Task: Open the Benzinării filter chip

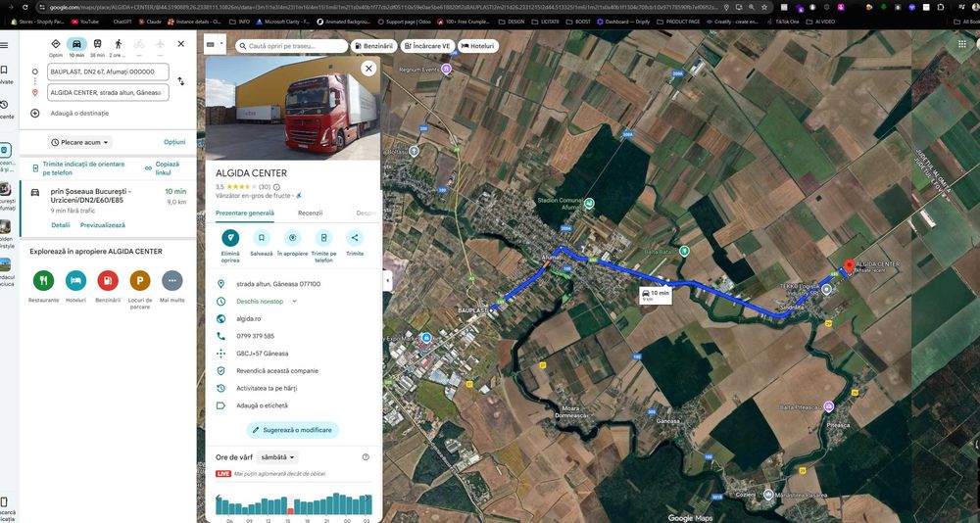Action: [373, 46]
